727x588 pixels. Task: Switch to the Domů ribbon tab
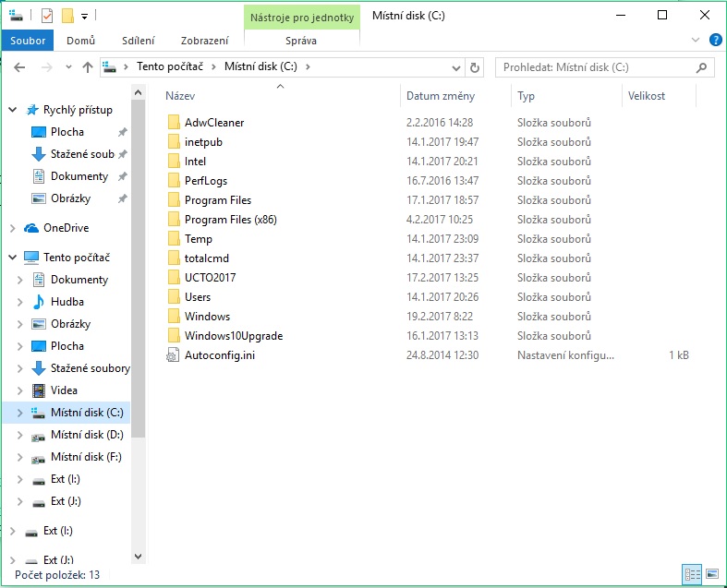[80, 41]
